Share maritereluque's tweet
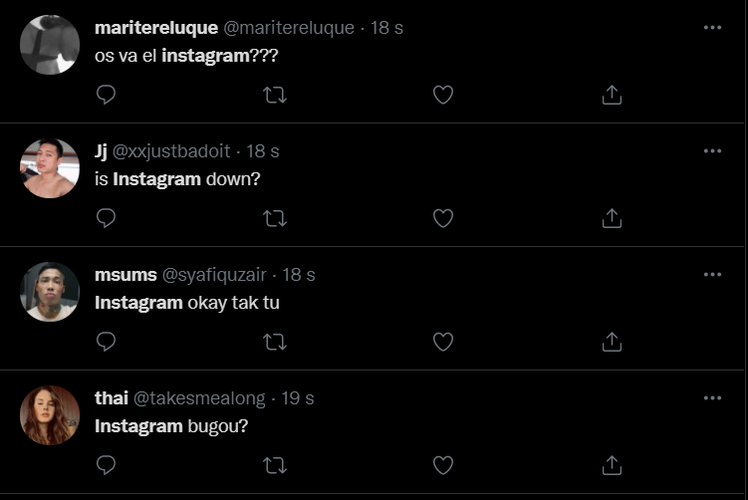This screenshot has width=748, height=500. coord(612,94)
